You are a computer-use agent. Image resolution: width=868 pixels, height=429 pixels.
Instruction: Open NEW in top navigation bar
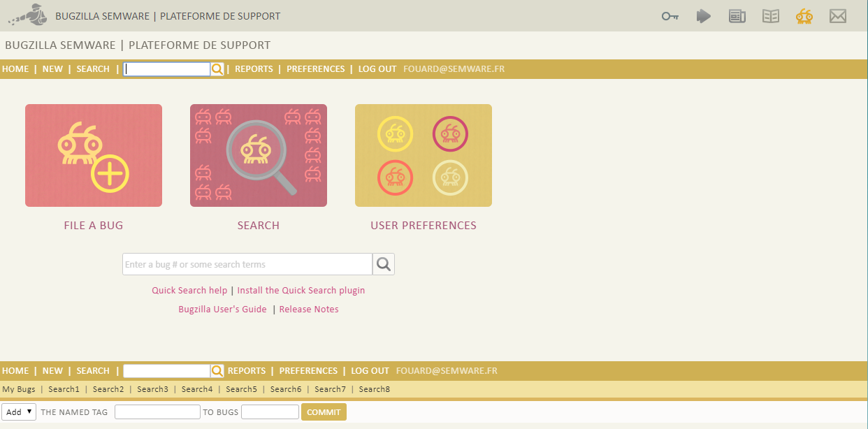(x=52, y=69)
